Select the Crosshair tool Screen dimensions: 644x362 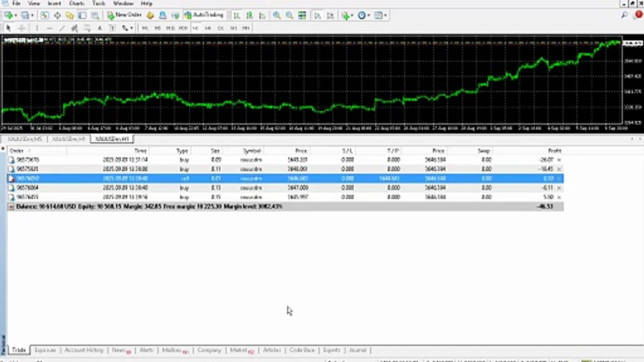coord(22,28)
